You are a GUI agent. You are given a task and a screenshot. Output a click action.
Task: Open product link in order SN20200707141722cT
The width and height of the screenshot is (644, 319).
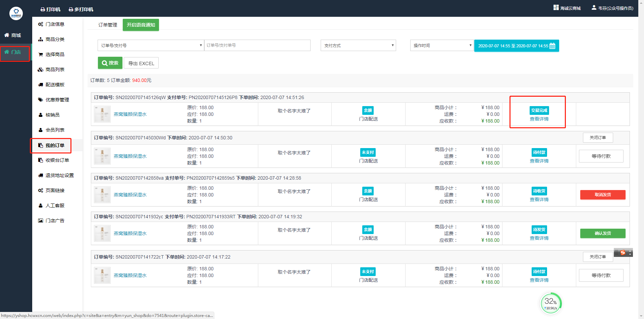tap(130, 275)
